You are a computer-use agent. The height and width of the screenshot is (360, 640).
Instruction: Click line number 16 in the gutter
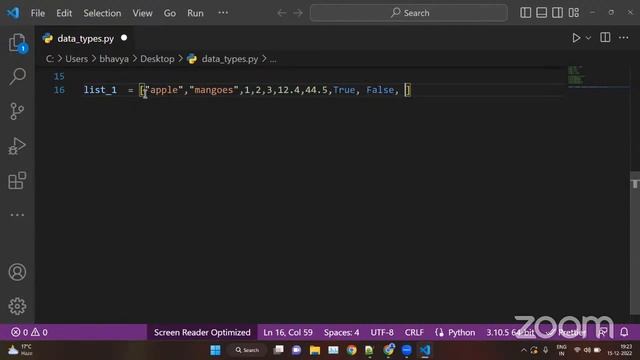(59, 90)
